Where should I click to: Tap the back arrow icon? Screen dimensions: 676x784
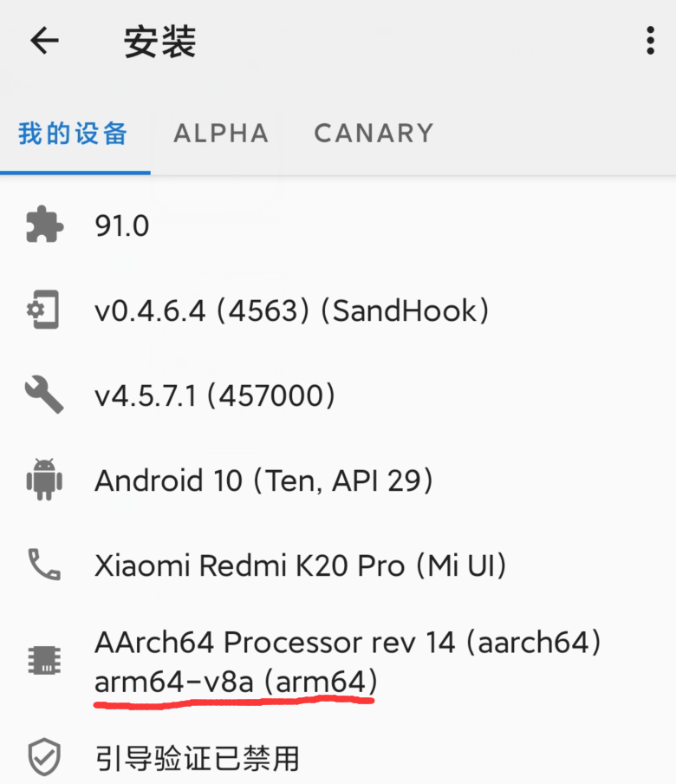click(44, 41)
